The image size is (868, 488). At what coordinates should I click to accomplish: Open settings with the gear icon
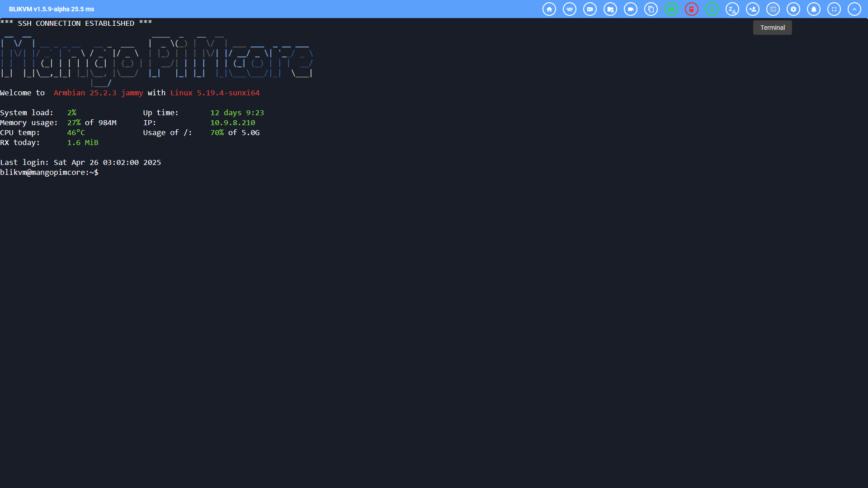(x=793, y=9)
